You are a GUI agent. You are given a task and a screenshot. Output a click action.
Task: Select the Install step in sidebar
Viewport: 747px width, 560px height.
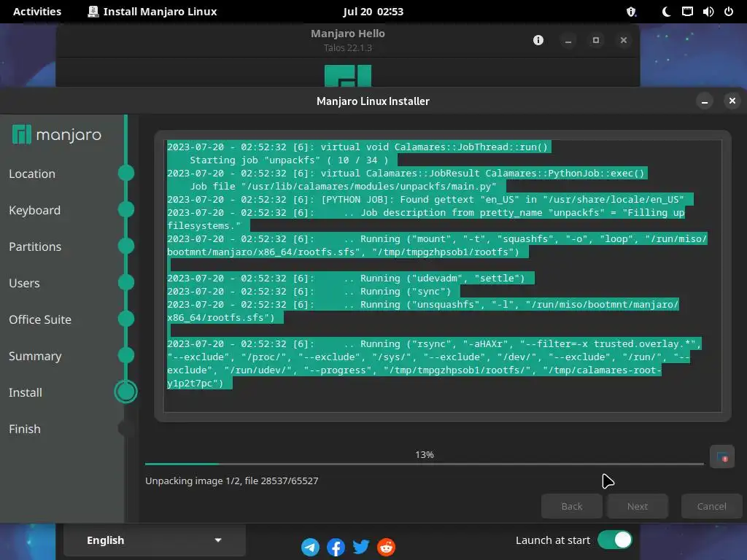(x=26, y=392)
